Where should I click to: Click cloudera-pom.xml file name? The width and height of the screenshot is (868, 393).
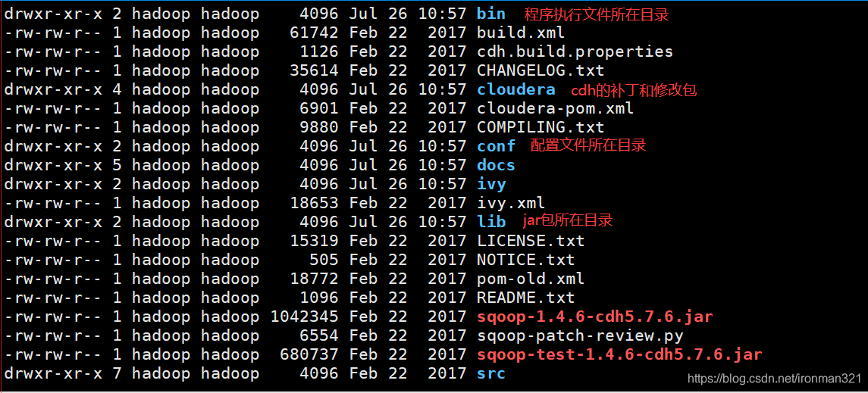tap(555, 109)
